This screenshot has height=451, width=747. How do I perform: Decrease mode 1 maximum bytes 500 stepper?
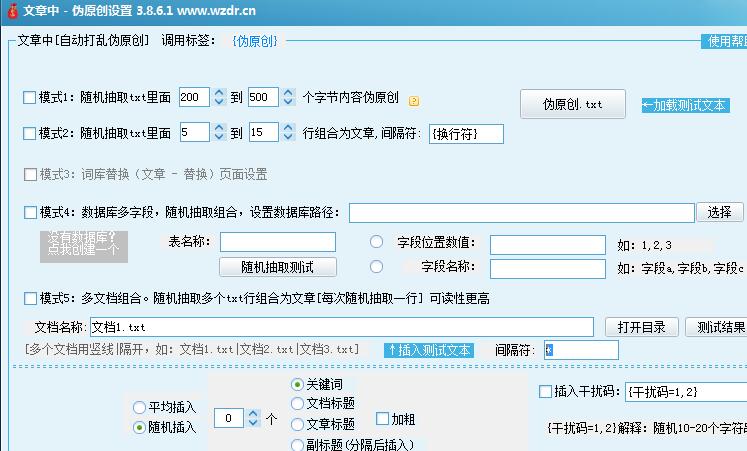[x=288, y=101]
